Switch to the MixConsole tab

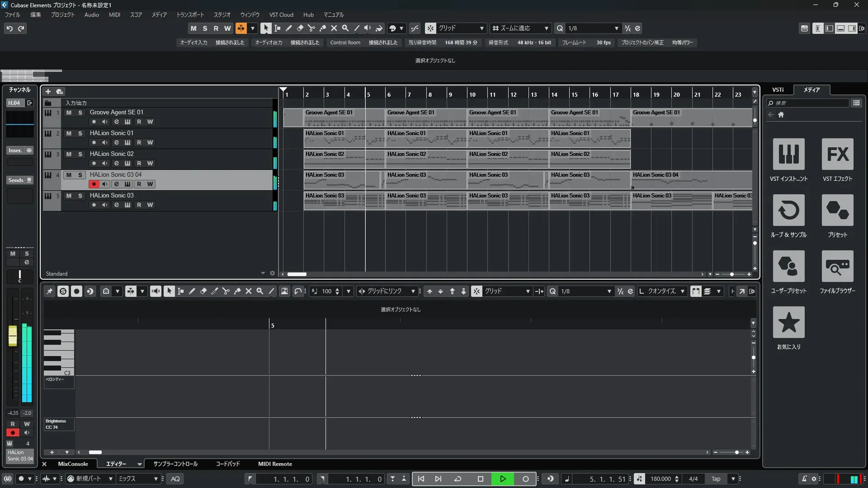click(x=73, y=464)
